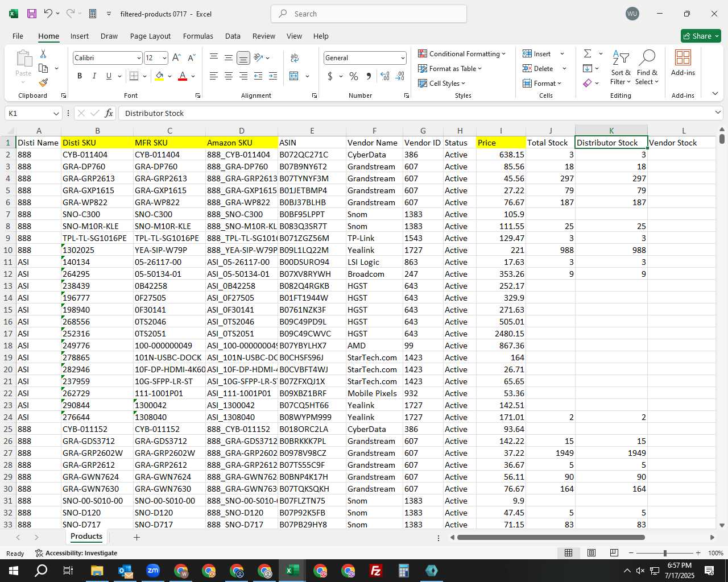
Task: Adjust the zoom slider handle
Action: point(665,553)
